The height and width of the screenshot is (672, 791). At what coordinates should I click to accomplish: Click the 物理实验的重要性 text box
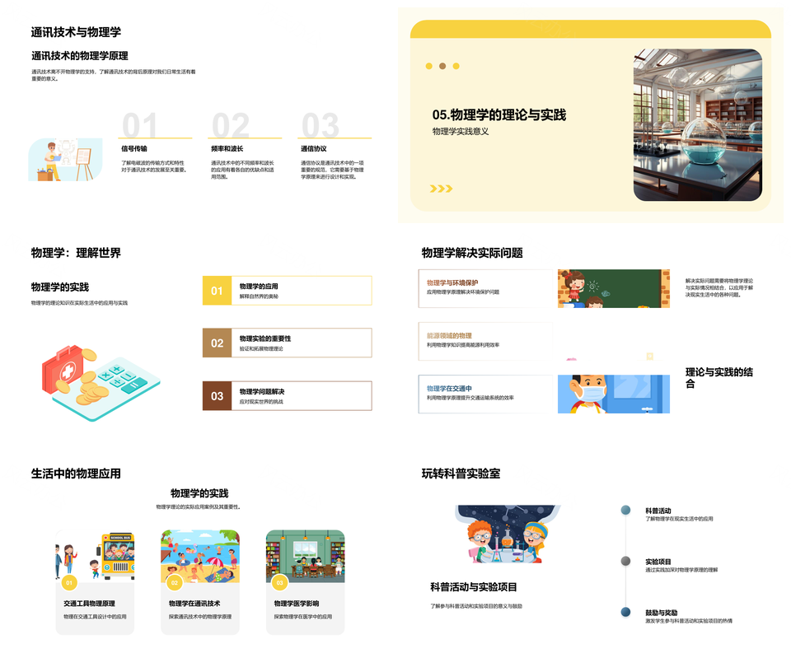302,343
